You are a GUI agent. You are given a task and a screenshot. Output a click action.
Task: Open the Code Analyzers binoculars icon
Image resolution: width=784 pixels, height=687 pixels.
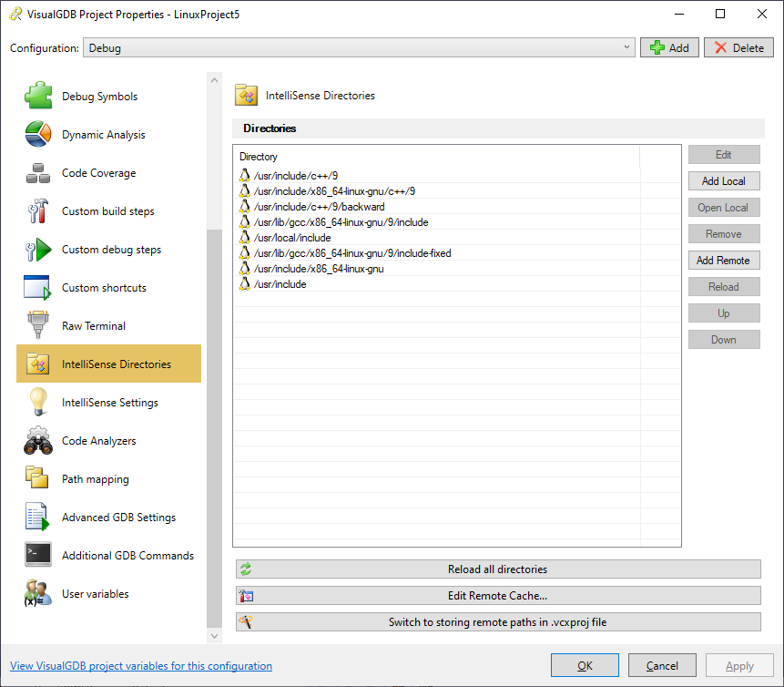point(38,440)
